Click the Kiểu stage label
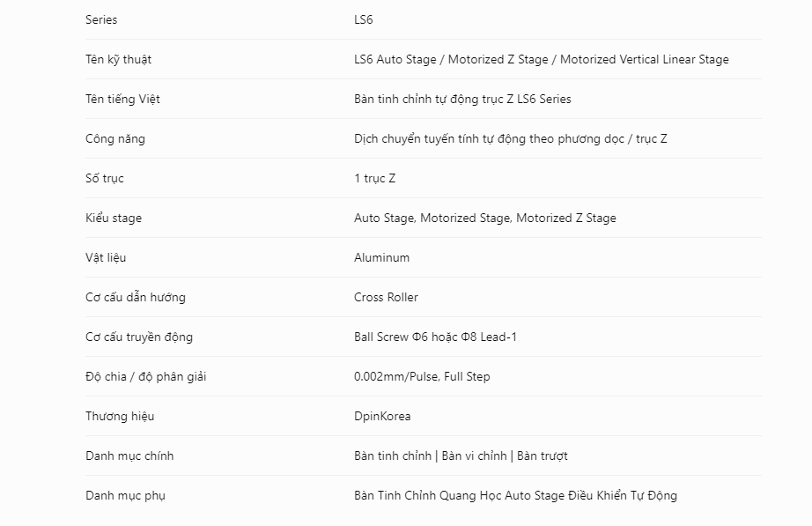 pyautogui.click(x=114, y=219)
